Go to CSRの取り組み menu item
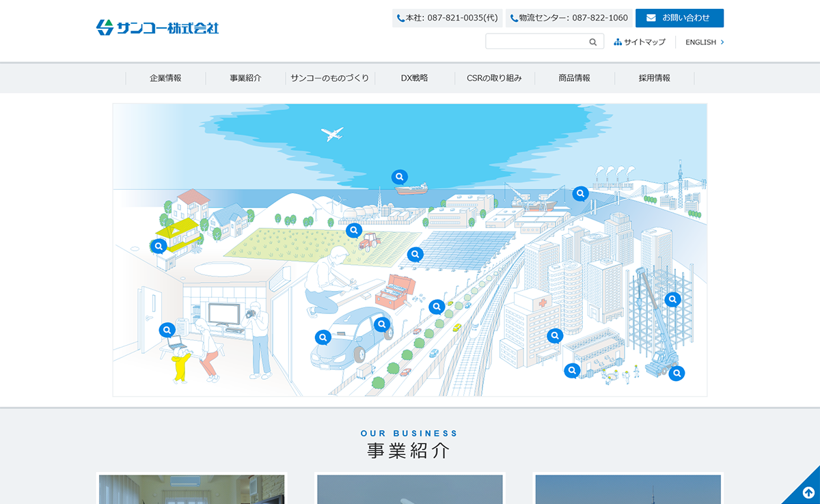This screenshot has width=820, height=504. click(x=494, y=78)
